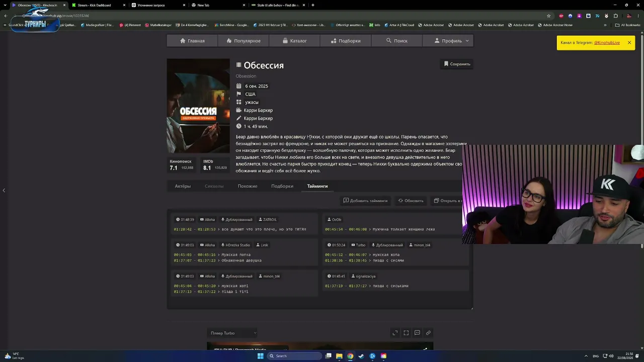Click timing 01:28:42 - 01:28:53
The image size is (644, 362).
click(195, 229)
